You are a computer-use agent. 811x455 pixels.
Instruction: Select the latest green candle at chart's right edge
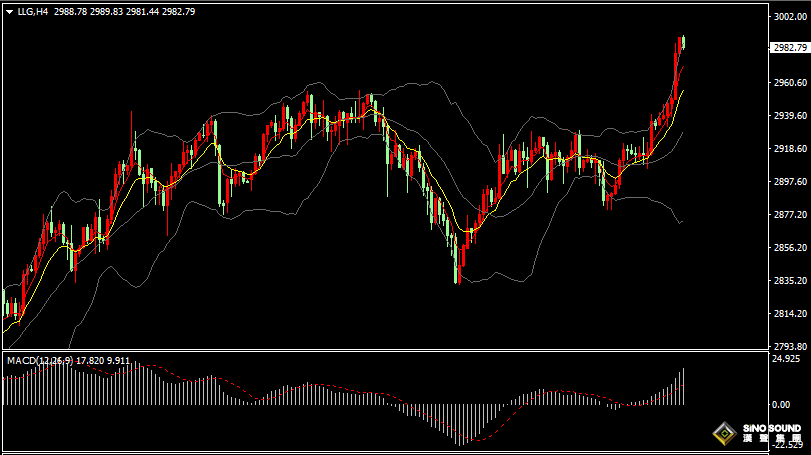pos(683,41)
